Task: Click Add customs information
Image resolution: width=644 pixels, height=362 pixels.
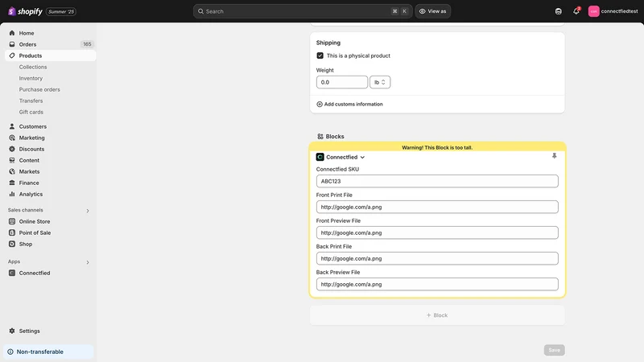Action: pyautogui.click(x=349, y=105)
